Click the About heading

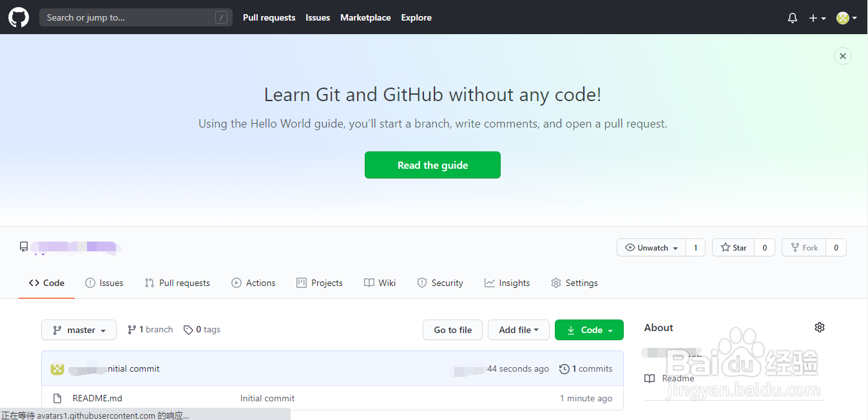click(x=659, y=327)
